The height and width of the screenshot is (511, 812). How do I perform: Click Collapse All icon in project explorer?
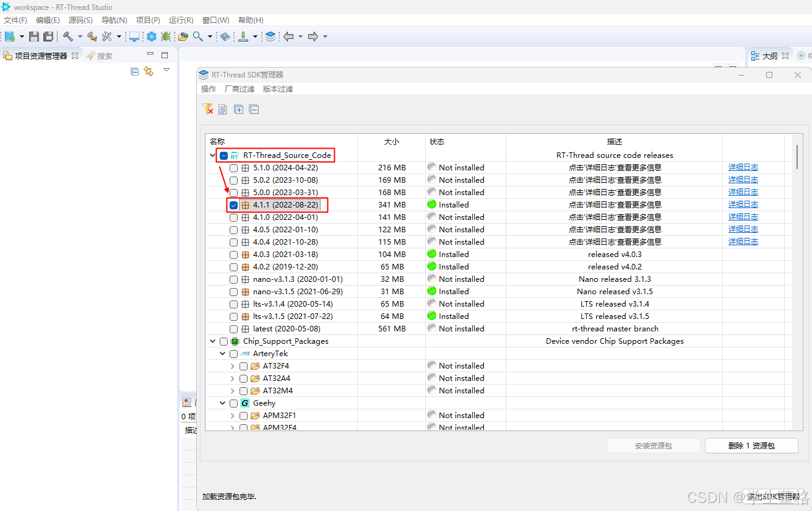[135, 71]
